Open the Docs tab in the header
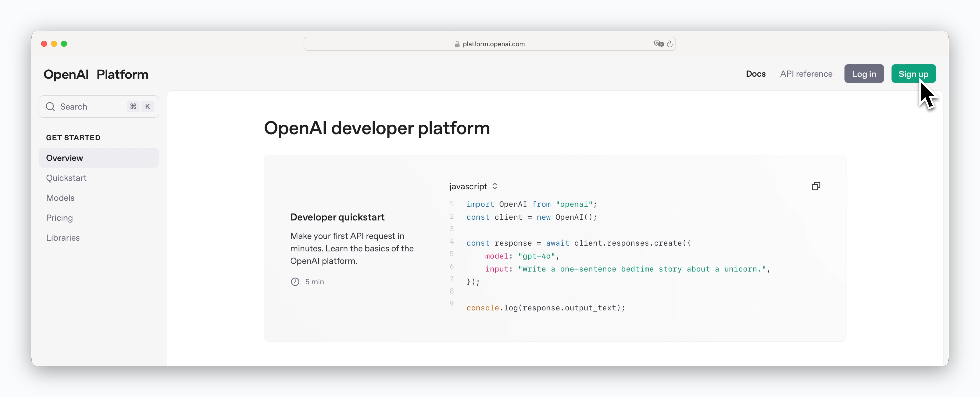The image size is (980, 397). (755, 74)
